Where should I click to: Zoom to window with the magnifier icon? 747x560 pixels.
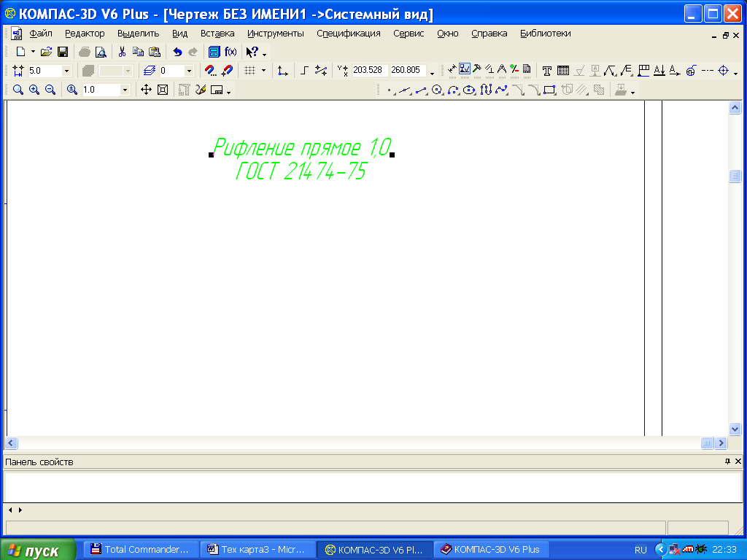[18, 90]
